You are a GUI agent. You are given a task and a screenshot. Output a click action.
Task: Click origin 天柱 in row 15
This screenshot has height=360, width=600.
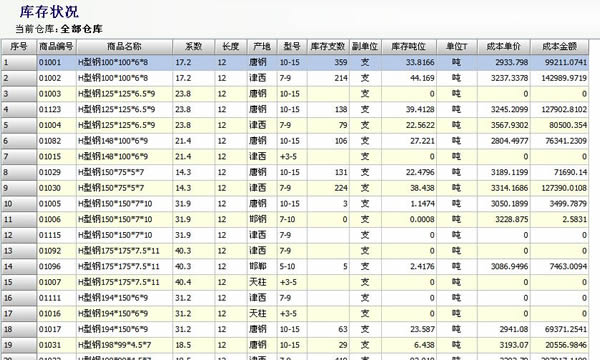(258, 282)
